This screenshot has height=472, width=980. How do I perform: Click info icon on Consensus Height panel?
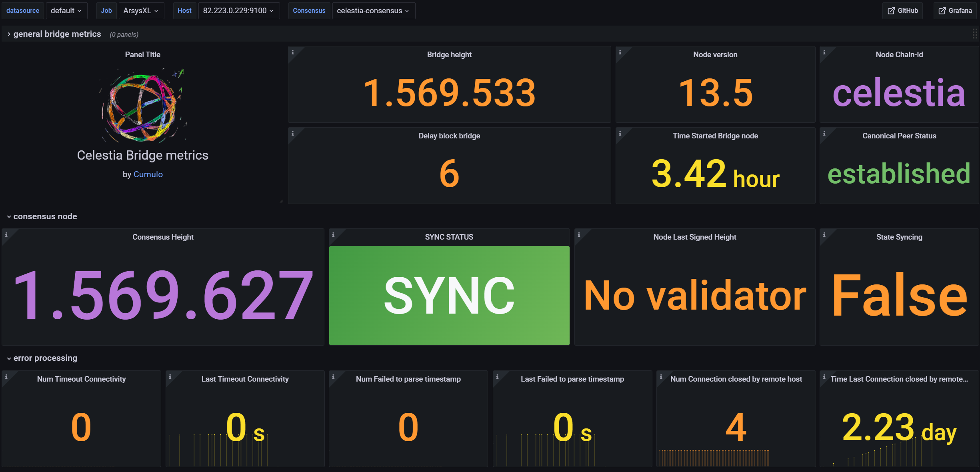[6, 235]
